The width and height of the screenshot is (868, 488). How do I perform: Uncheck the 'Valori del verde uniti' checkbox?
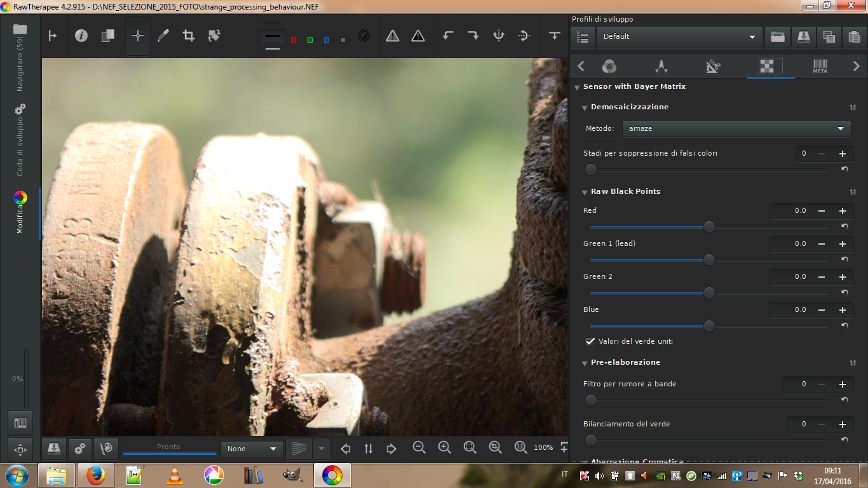pos(590,342)
